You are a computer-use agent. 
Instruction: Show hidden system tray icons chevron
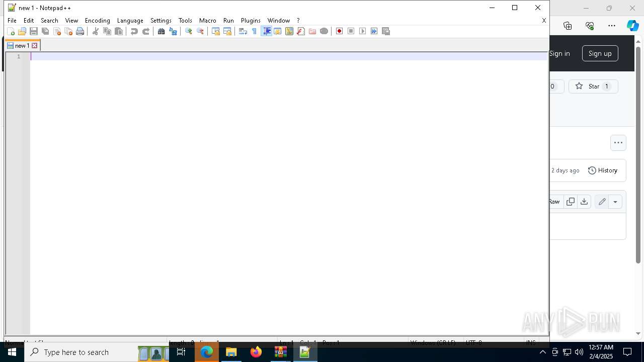pyautogui.click(x=543, y=352)
